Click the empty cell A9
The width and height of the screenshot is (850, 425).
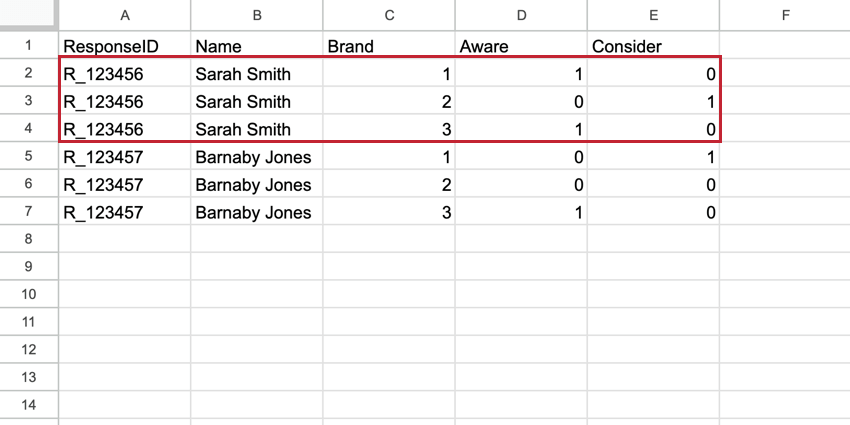[x=125, y=267]
